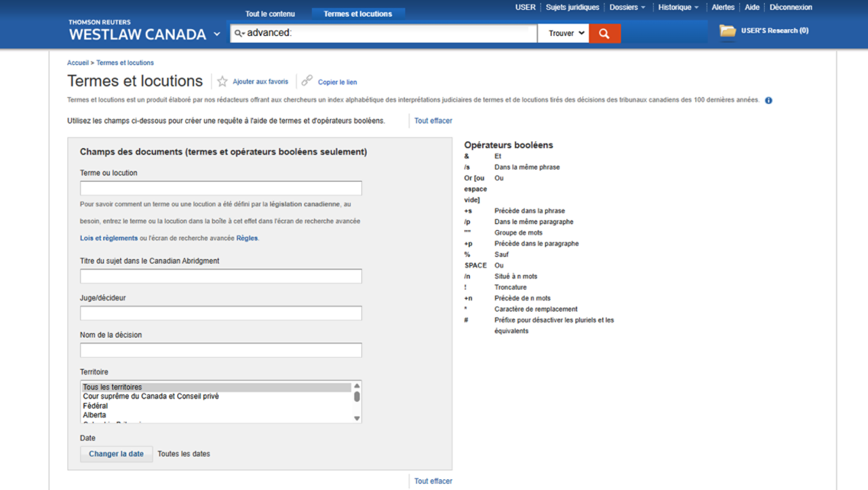Image resolution: width=868 pixels, height=490 pixels.
Task: Open Sujets juridiques from the top menu
Action: pos(573,7)
